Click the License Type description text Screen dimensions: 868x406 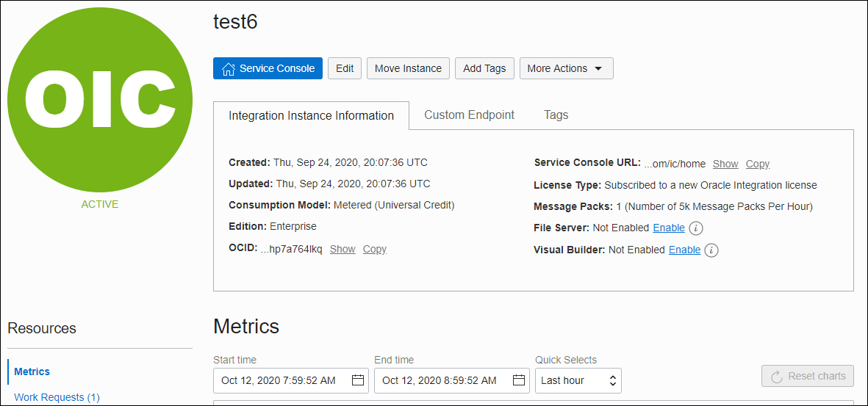pos(711,185)
